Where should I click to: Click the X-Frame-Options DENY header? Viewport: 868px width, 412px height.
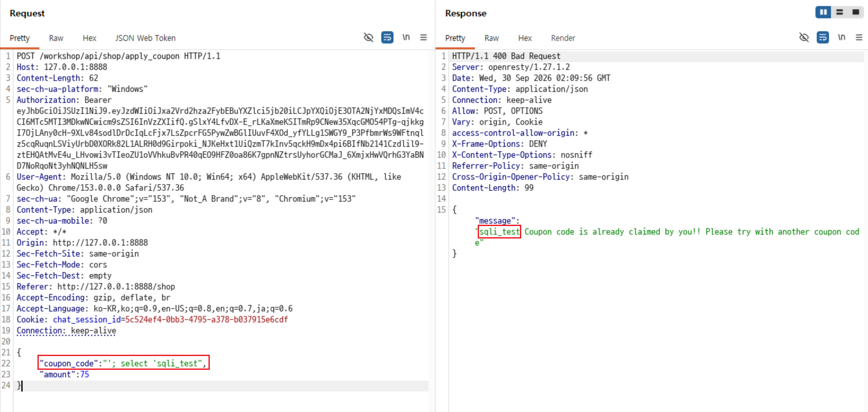500,144
